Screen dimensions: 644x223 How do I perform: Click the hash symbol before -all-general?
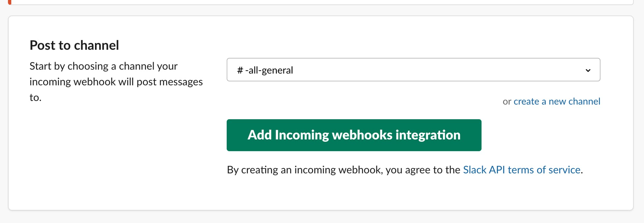tap(240, 70)
